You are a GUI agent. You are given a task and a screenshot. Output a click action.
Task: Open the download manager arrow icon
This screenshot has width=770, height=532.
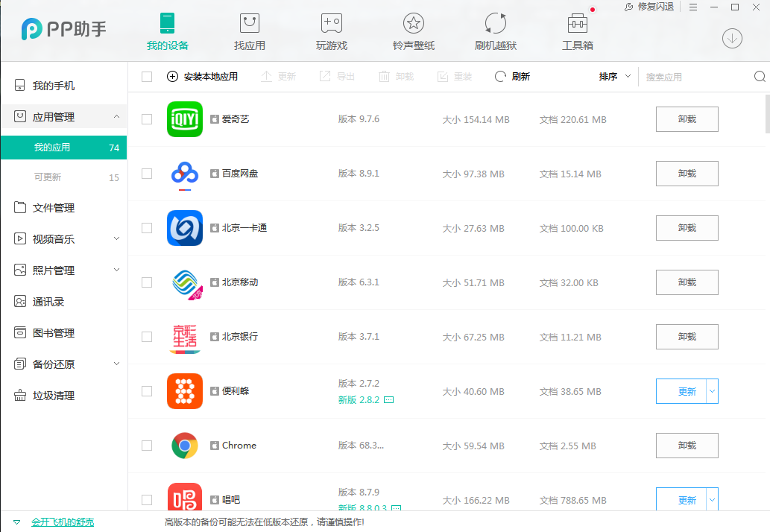point(732,38)
